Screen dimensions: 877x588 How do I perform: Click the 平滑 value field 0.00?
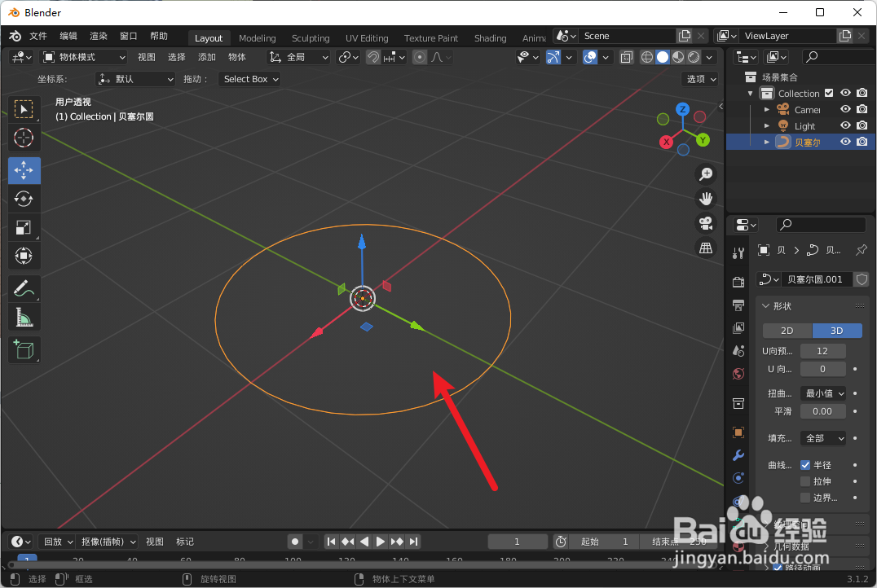tap(822, 411)
